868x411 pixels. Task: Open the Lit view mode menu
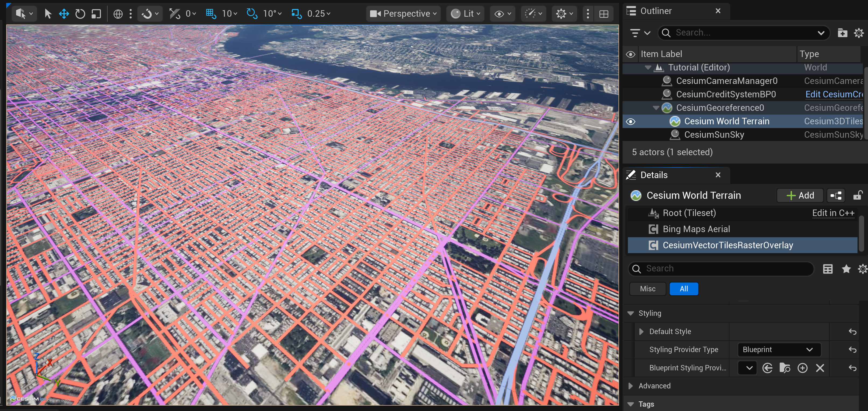click(465, 14)
